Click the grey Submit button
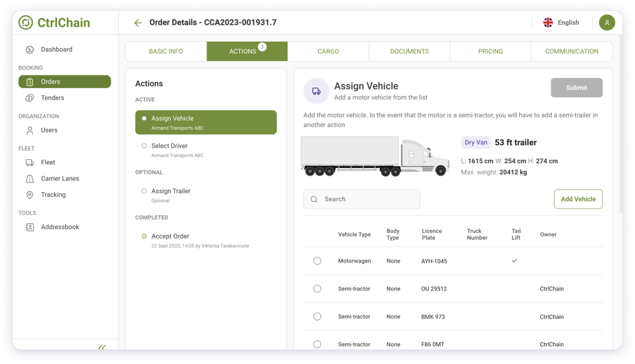 [576, 88]
